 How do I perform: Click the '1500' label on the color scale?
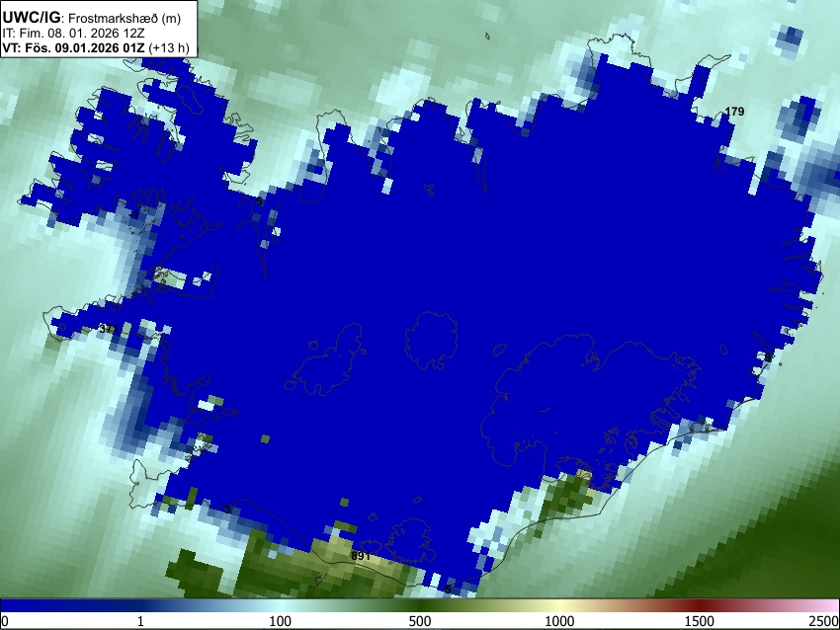[x=699, y=621]
